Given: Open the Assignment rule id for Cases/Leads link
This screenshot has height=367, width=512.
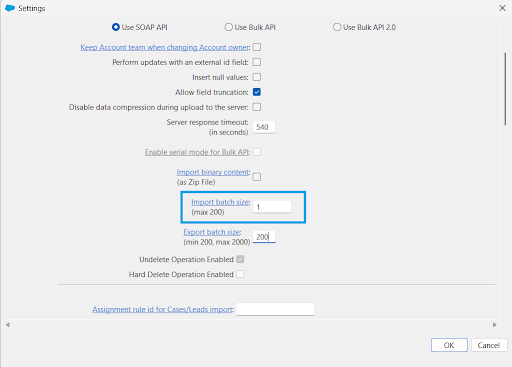Looking at the screenshot, I should (162, 309).
